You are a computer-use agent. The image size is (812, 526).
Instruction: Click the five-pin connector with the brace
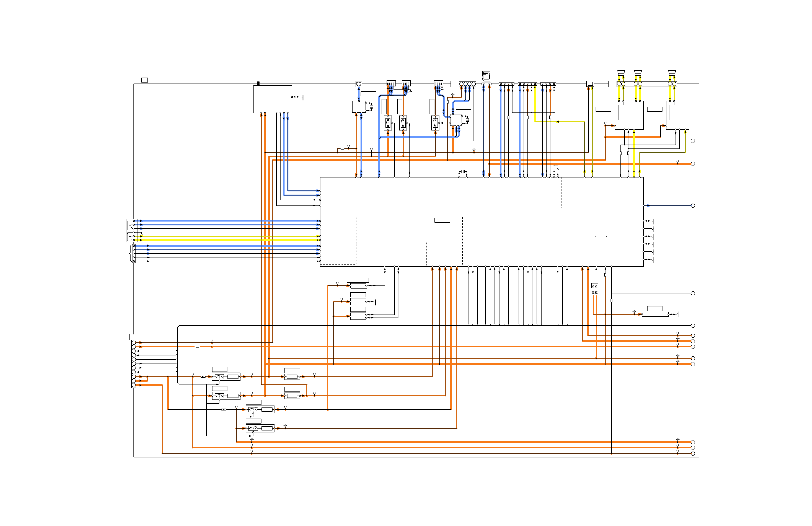click(x=133, y=254)
